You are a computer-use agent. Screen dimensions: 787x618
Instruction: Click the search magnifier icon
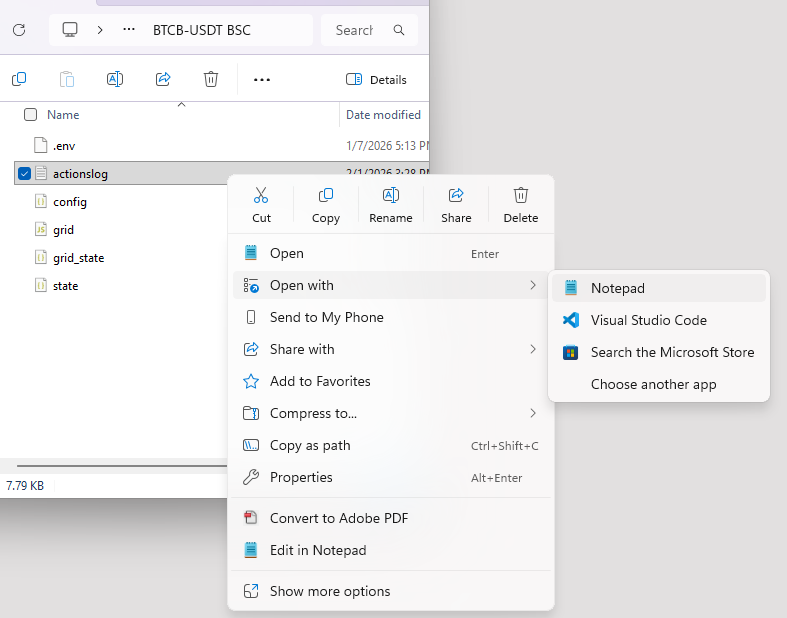[x=399, y=30]
